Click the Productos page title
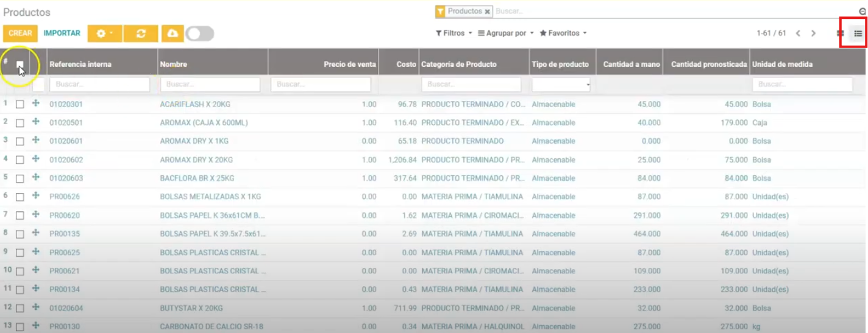The height and width of the screenshot is (333, 868). [x=27, y=12]
